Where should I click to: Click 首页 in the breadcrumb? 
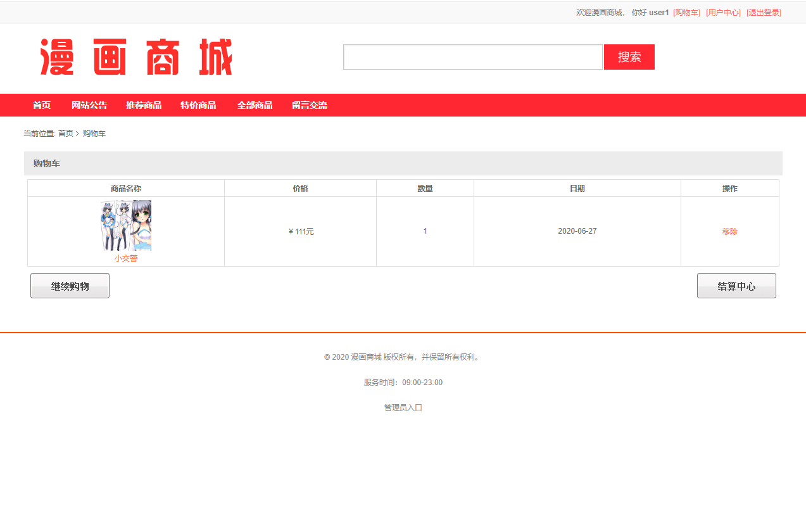[x=66, y=134]
